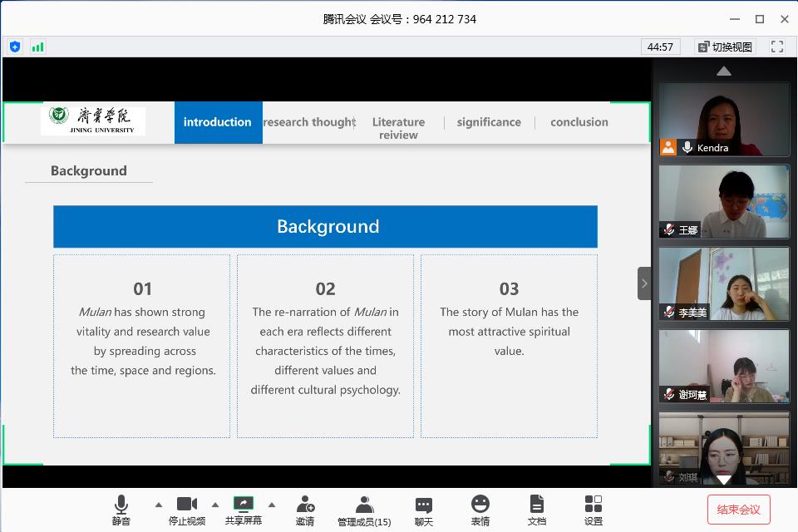Screen dimensions: 798x532
Task: Open manage members (15) panel
Action: [364, 510]
